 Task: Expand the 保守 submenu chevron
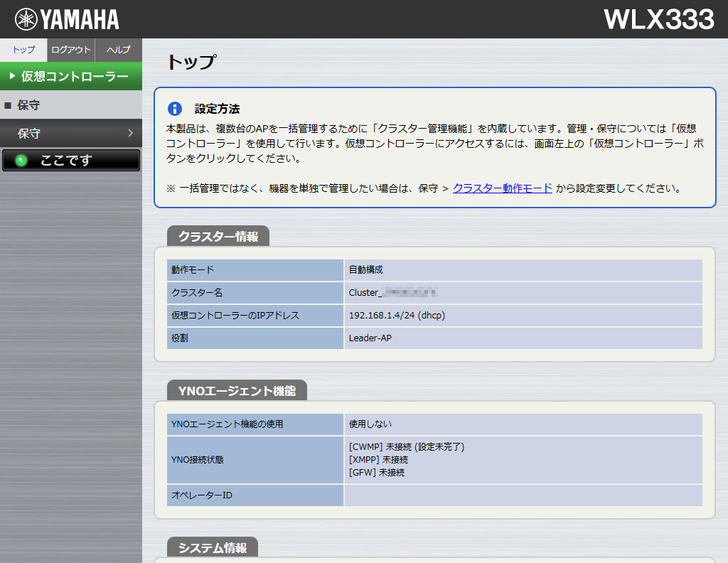pyautogui.click(x=131, y=133)
